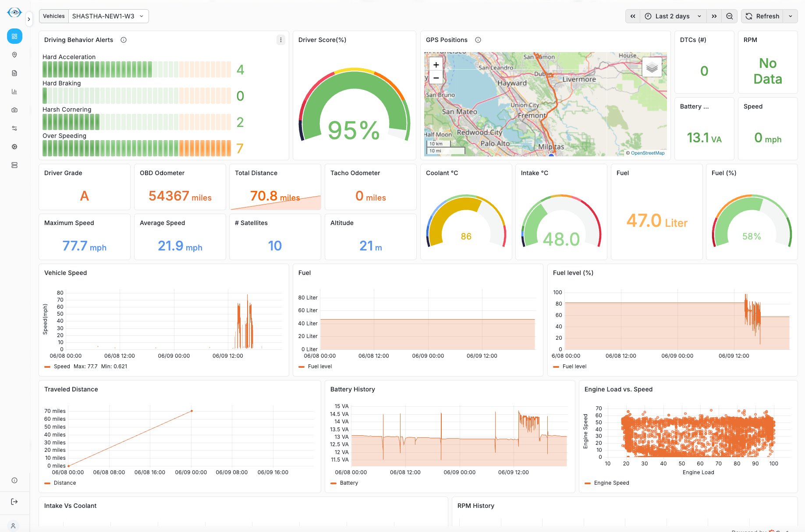
Task: Open the document reports icon in sidebar
Action: click(x=14, y=73)
